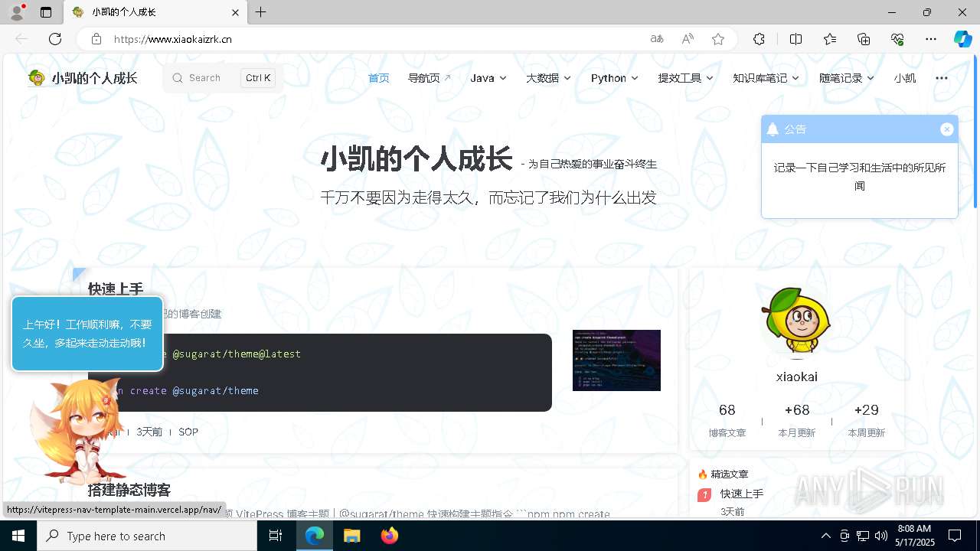Open browser Extensions icon
The height and width of the screenshot is (551, 980).
pos(759,39)
